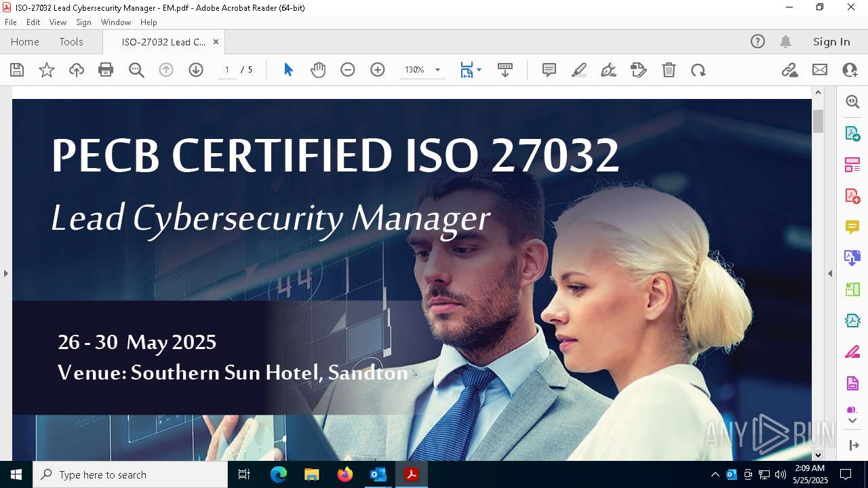Open the Help question mark icon
The height and width of the screenshot is (488, 868).
tap(757, 41)
